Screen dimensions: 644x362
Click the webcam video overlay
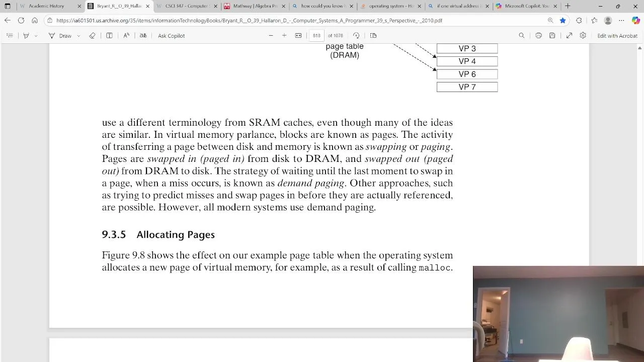tap(558, 314)
